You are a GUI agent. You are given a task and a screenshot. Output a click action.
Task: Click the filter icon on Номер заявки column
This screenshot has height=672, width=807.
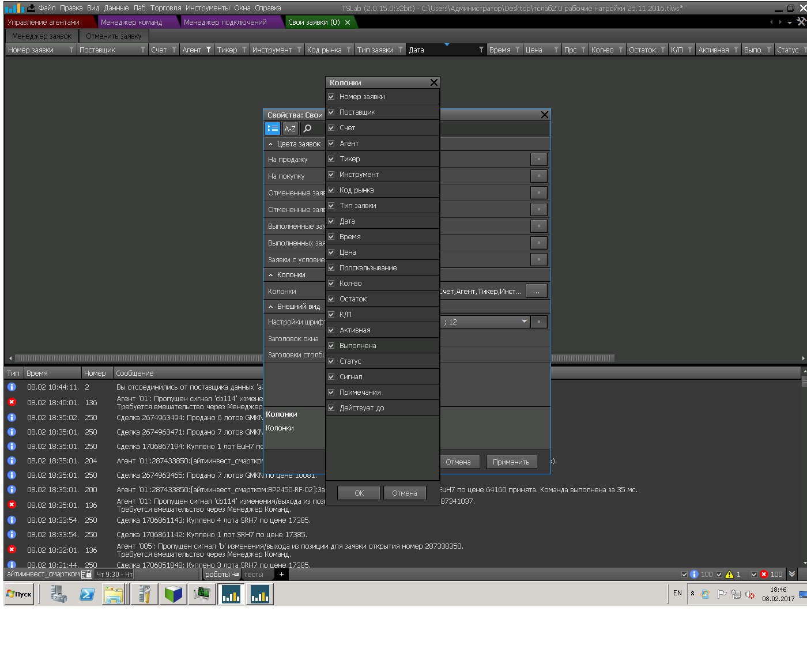(x=71, y=50)
